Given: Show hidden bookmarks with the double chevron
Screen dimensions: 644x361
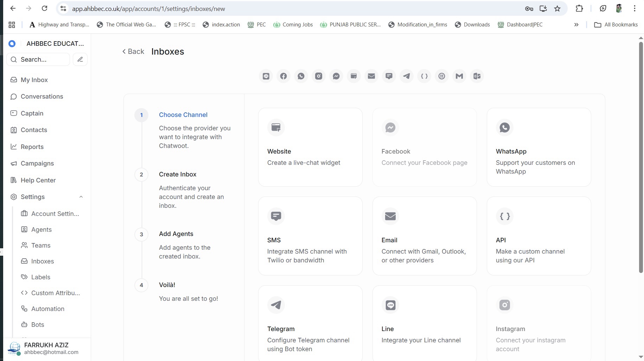Looking at the screenshot, I should (x=576, y=25).
